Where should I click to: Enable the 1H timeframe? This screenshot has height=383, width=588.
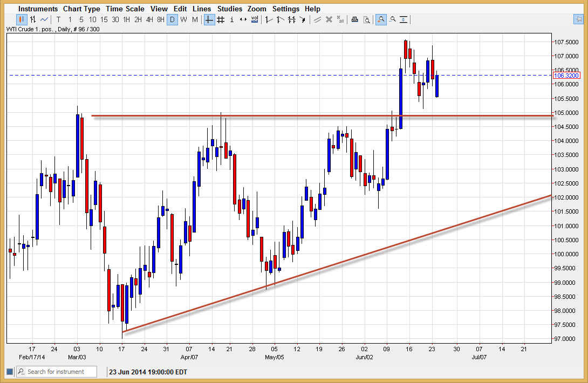(126, 19)
